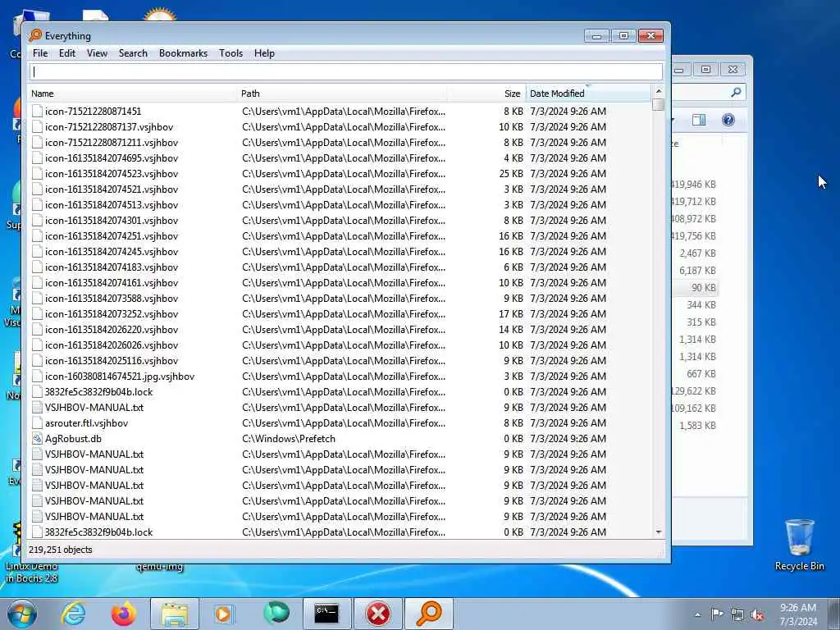
Task: Open the View menu
Action: tap(97, 53)
